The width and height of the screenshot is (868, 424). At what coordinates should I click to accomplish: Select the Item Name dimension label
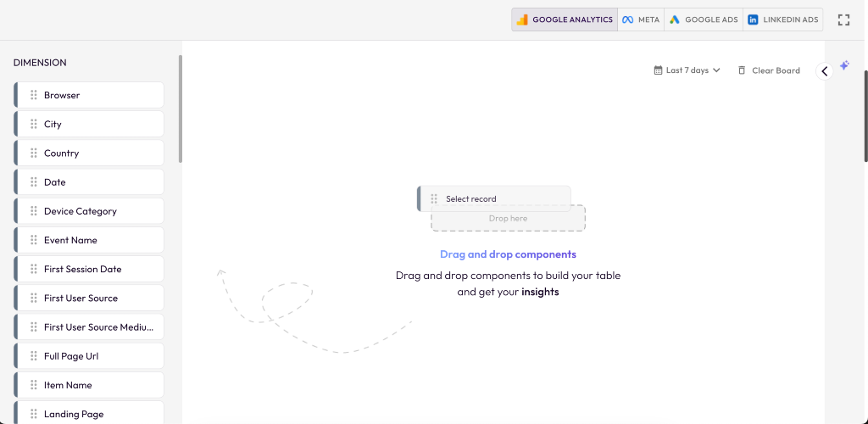(68, 385)
